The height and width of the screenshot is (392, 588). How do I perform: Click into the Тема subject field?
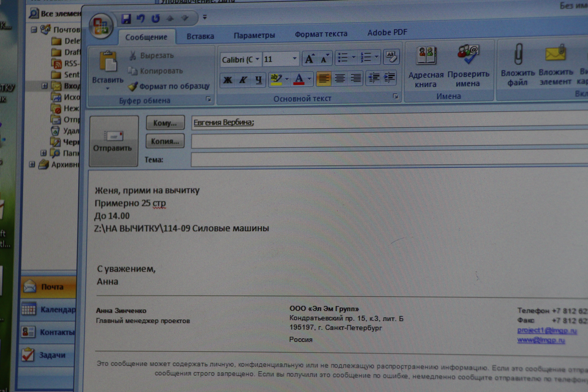pyautogui.click(x=375, y=159)
